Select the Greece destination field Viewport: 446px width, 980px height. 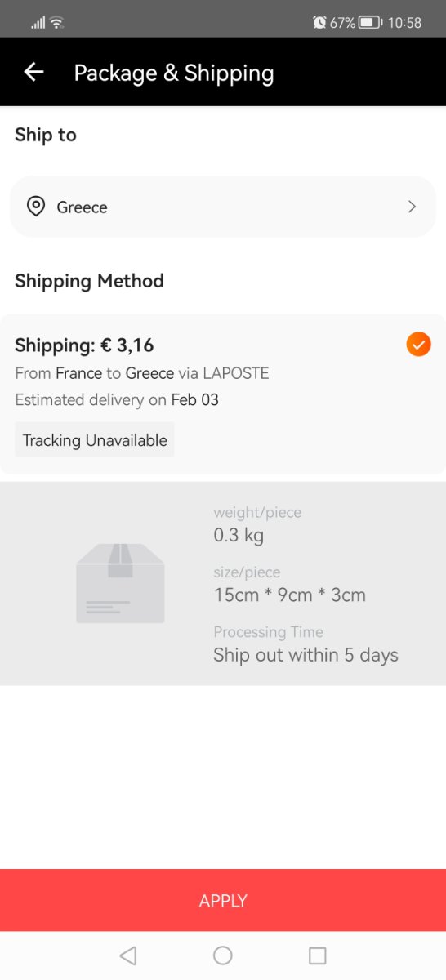(223, 207)
